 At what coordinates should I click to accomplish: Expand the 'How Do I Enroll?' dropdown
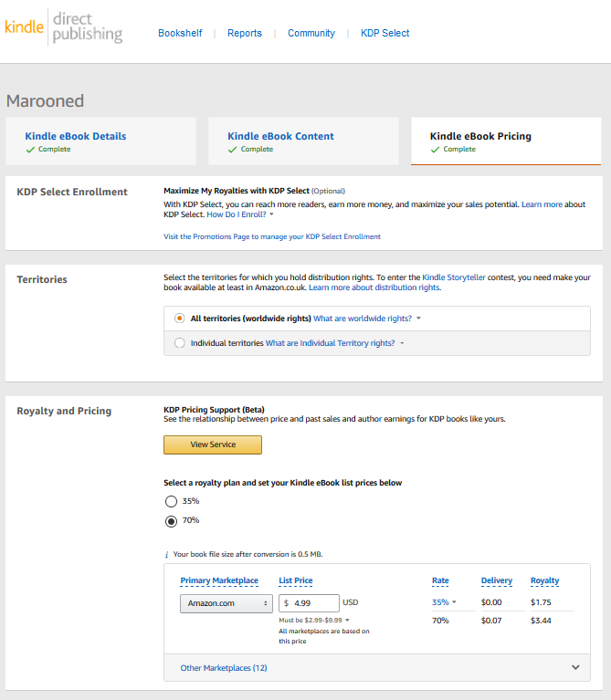[x=240, y=214]
